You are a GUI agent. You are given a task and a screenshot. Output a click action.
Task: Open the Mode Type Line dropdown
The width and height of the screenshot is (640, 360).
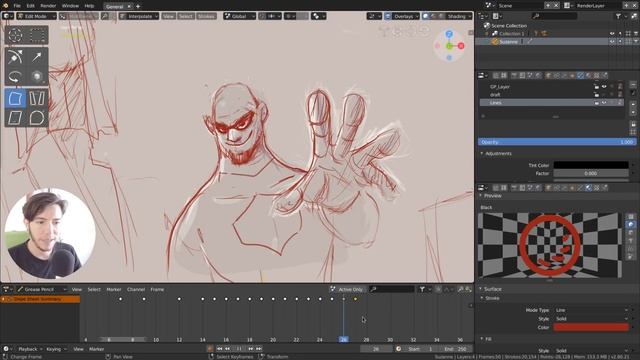tap(591, 310)
